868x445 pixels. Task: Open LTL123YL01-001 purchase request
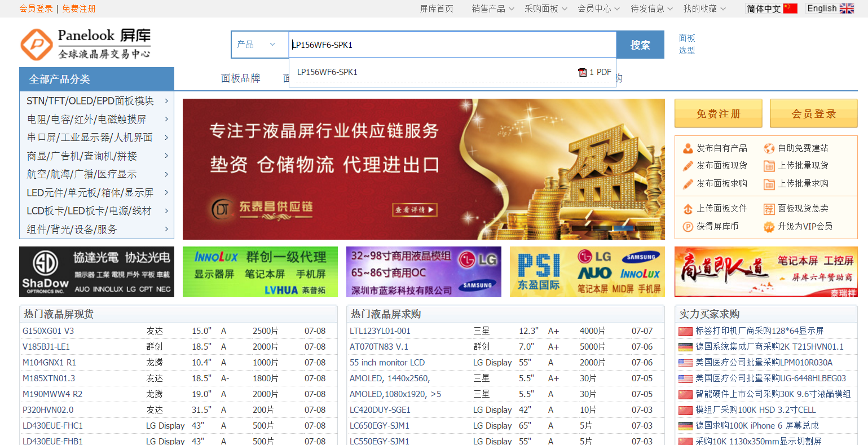[380, 331]
